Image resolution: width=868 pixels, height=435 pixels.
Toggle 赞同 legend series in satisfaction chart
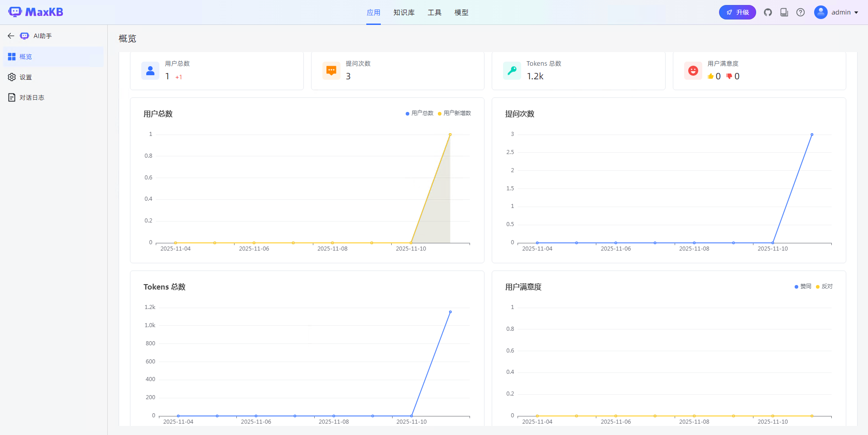803,286
